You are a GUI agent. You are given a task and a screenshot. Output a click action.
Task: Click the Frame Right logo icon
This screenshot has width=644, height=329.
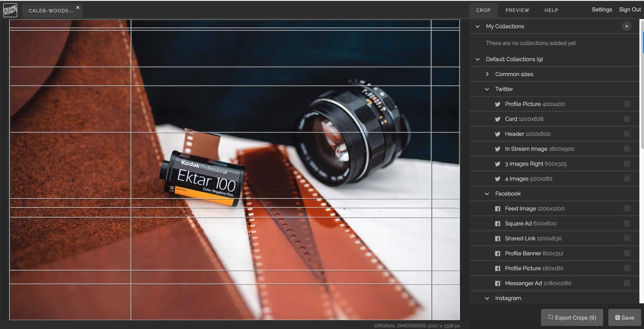point(10,10)
